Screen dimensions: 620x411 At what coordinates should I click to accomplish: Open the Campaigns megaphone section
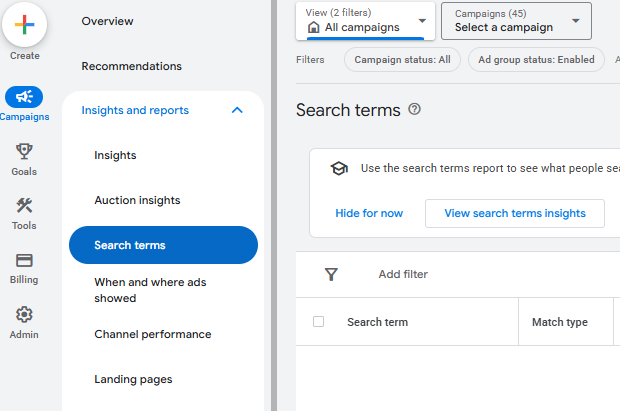click(x=24, y=97)
